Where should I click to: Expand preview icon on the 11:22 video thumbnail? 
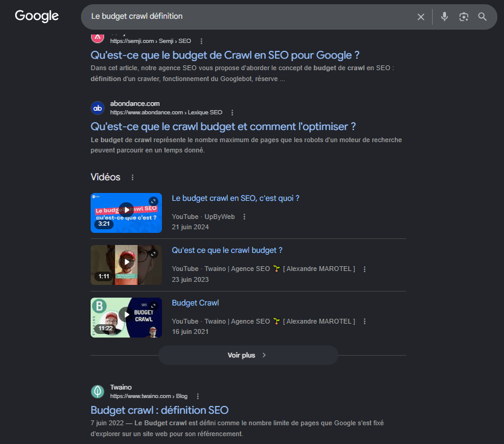(x=153, y=305)
